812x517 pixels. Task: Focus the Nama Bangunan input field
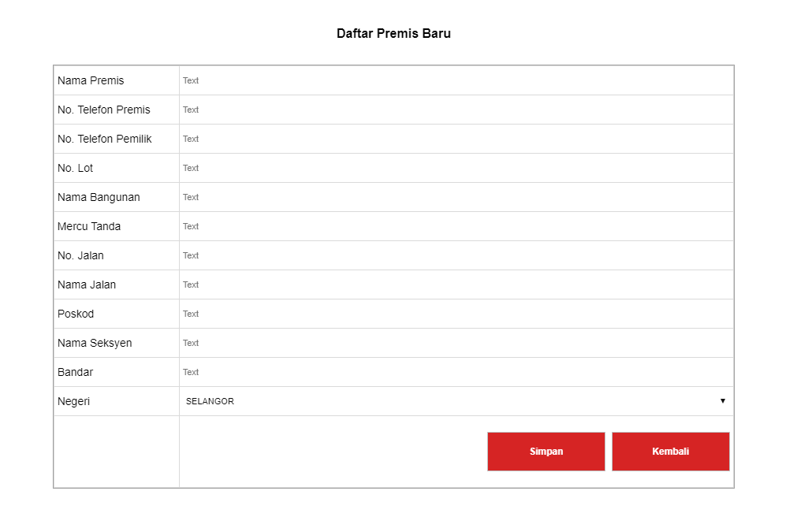click(456, 197)
